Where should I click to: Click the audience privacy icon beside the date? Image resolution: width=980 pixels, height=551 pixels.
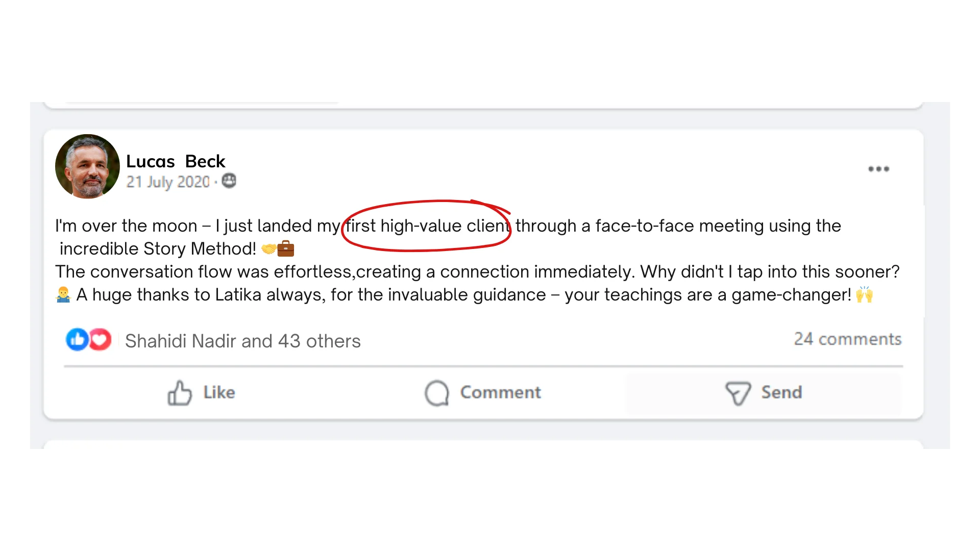(x=229, y=181)
